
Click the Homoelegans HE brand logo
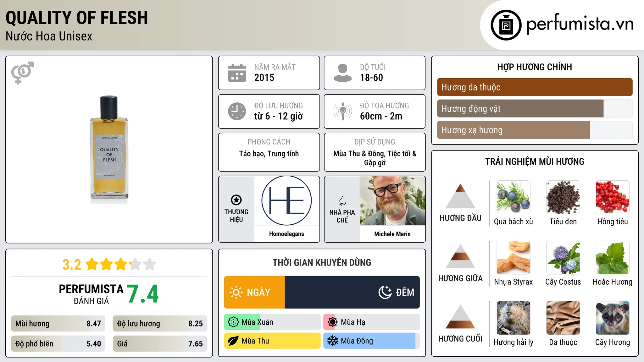click(286, 200)
